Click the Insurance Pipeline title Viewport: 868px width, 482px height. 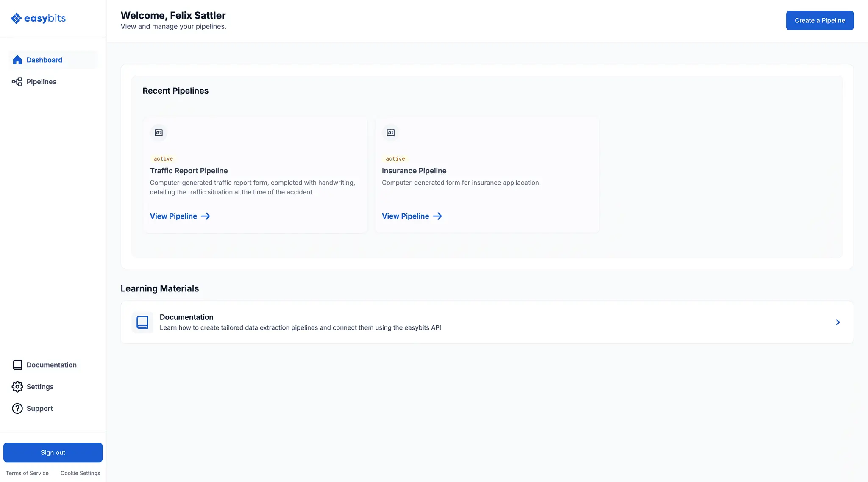pyautogui.click(x=414, y=171)
